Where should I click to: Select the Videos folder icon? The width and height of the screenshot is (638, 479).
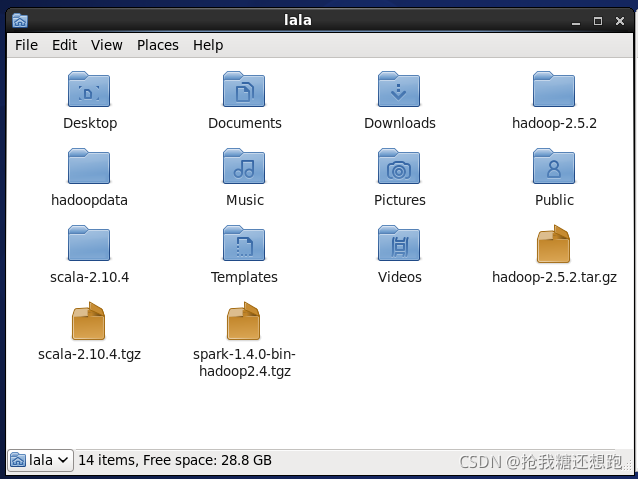pyautogui.click(x=399, y=243)
